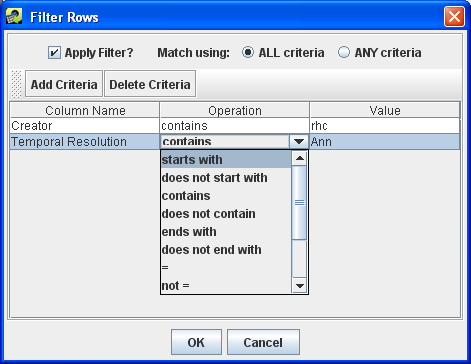Choose 'does not end with' option

(x=226, y=250)
